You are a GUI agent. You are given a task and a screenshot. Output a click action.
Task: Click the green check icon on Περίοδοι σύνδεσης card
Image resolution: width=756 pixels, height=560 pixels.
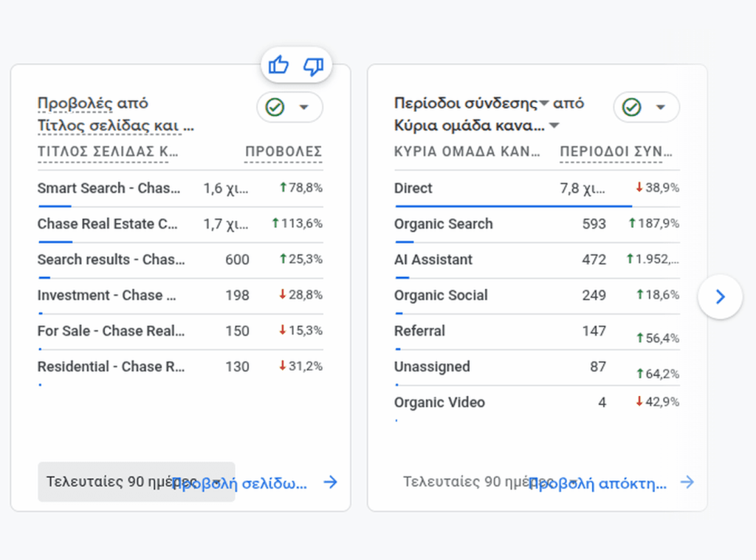(632, 107)
